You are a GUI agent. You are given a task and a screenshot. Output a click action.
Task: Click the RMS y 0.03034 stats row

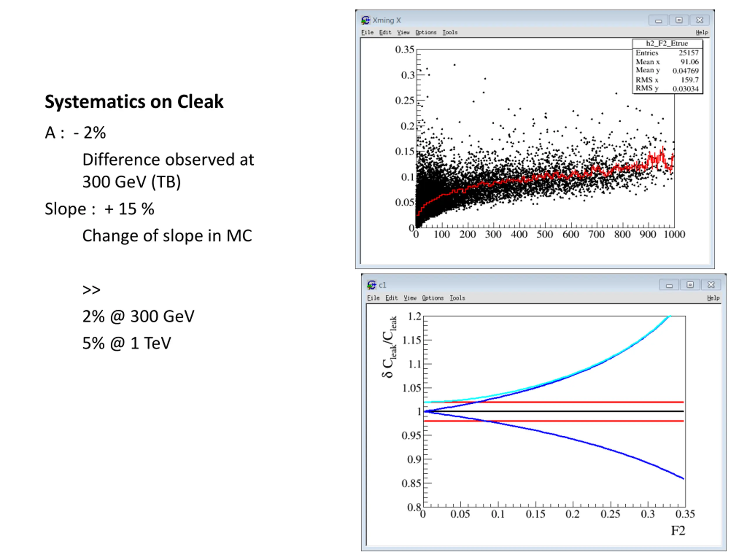pyautogui.click(x=667, y=88)
